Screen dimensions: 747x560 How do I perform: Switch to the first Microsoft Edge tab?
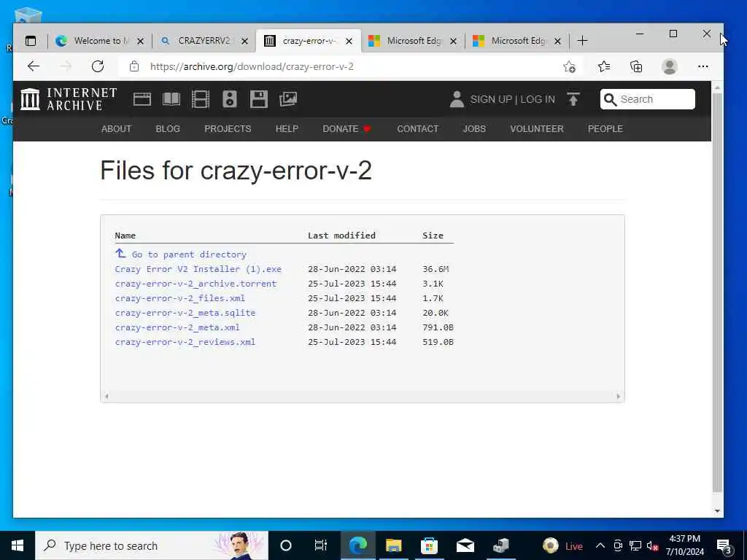coord(413,41)
